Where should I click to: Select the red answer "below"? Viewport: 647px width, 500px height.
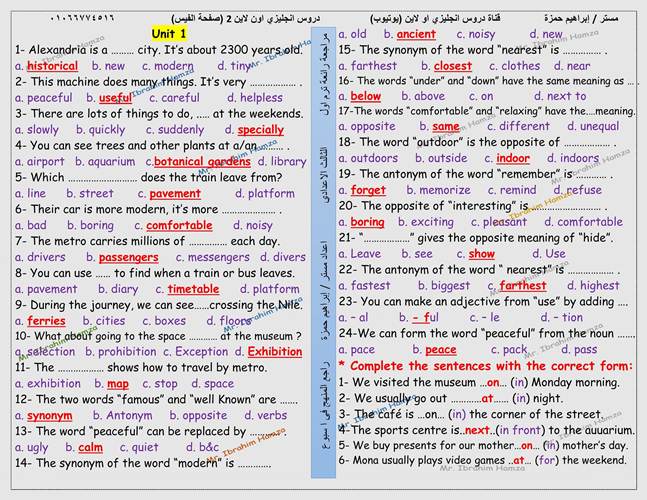coord(366,96)
